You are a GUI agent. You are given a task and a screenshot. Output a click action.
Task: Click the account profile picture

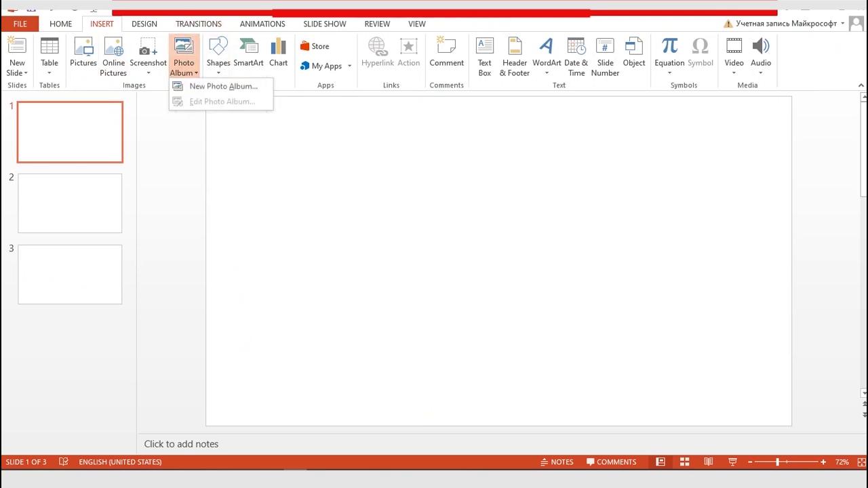coord(858,24)
